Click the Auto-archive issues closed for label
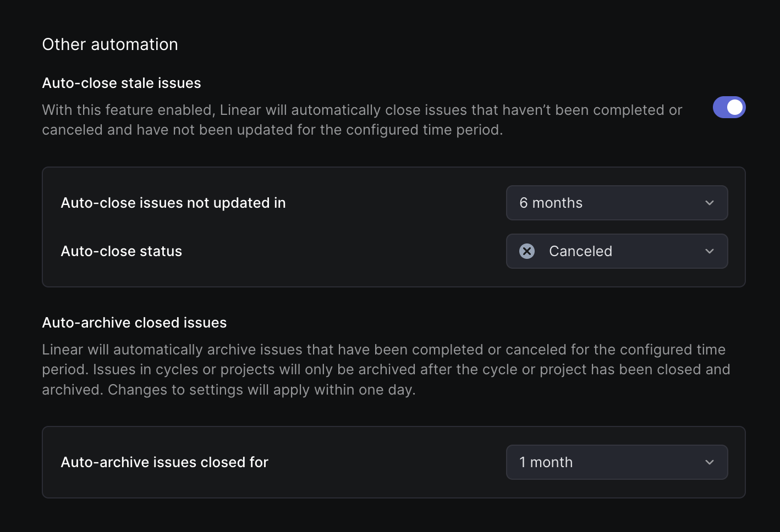Image resolution: width=780 pixels, height=532 pixels. [164, 462]
